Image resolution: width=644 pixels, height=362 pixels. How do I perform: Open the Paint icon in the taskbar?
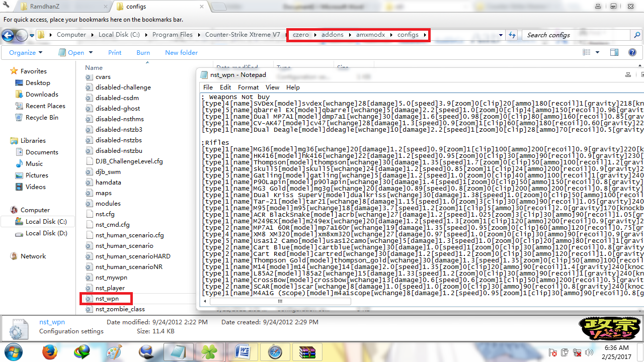(x=114, y=351)
